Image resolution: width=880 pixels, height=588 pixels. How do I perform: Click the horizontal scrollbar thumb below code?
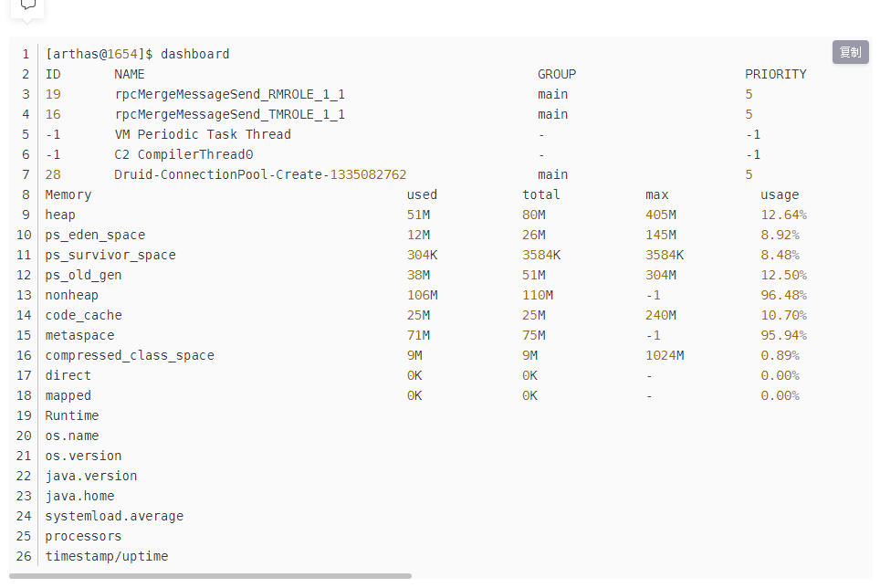tap(210, 576)
